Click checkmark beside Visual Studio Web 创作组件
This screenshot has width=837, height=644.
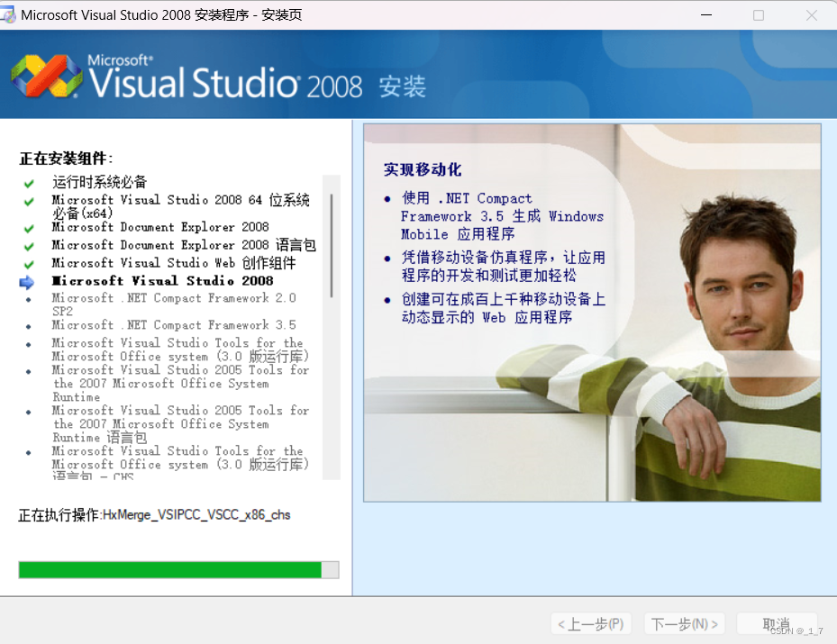[x=30, y=264]
